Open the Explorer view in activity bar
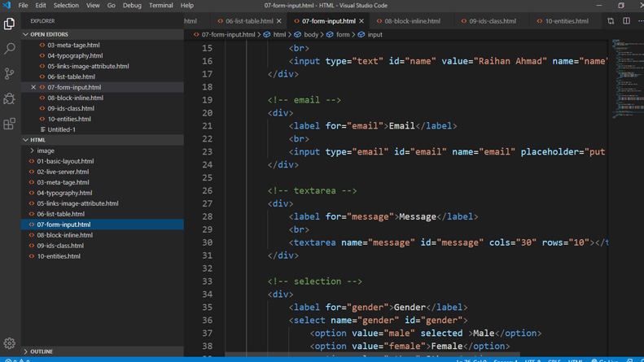This screenshot has width=644, height=362. (10, 24)
